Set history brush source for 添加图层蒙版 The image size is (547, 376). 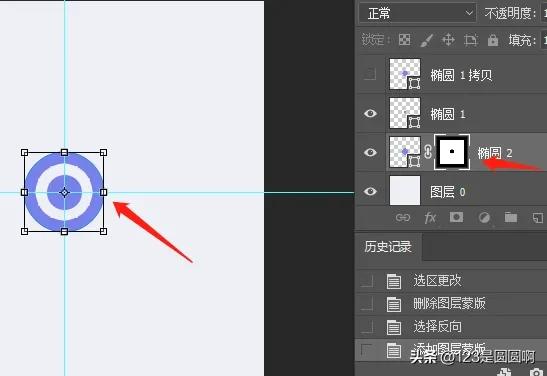pyautogui.click(x=367, y=350)
